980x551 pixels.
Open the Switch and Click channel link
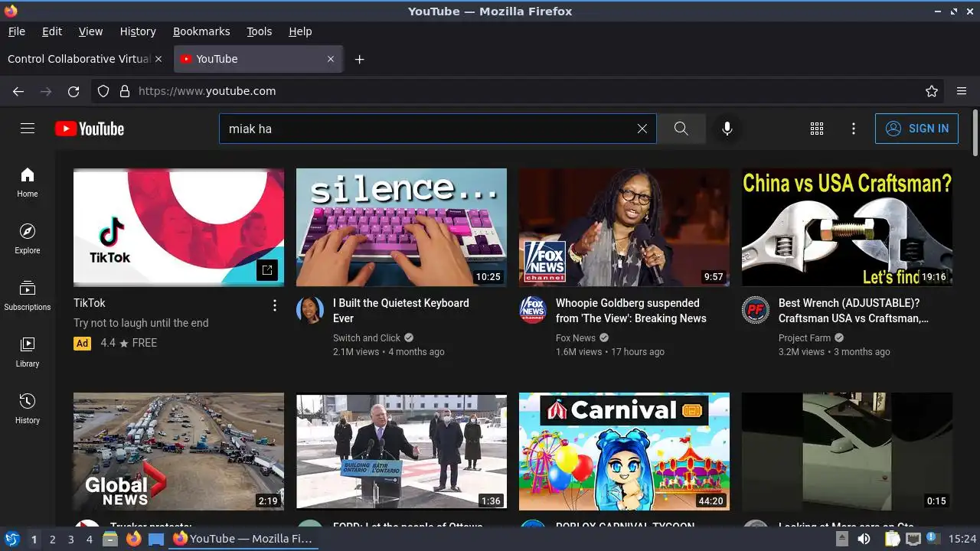point(367,337)
